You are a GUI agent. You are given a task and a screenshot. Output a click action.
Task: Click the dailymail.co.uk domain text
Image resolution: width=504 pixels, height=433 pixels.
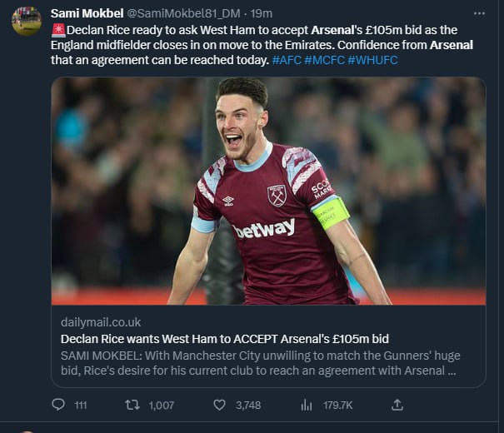click(101, 321)
